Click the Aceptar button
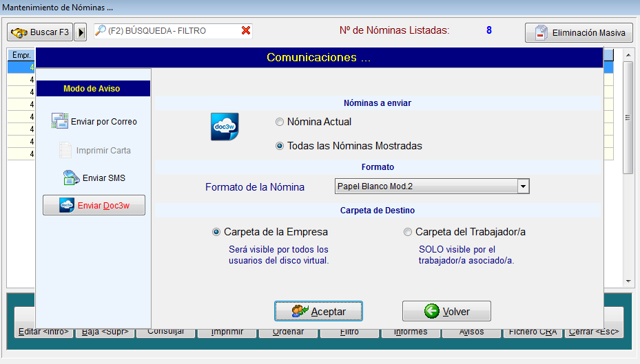 (318, 311)
